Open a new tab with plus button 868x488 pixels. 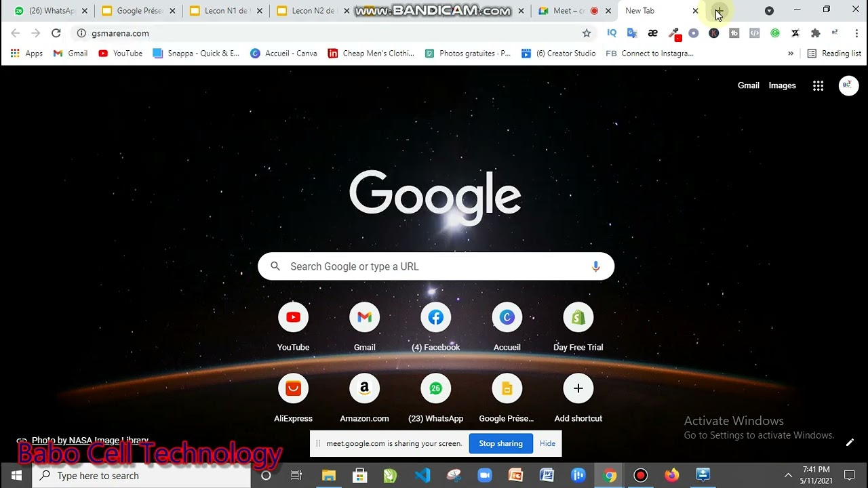click(x=718, y=11)
